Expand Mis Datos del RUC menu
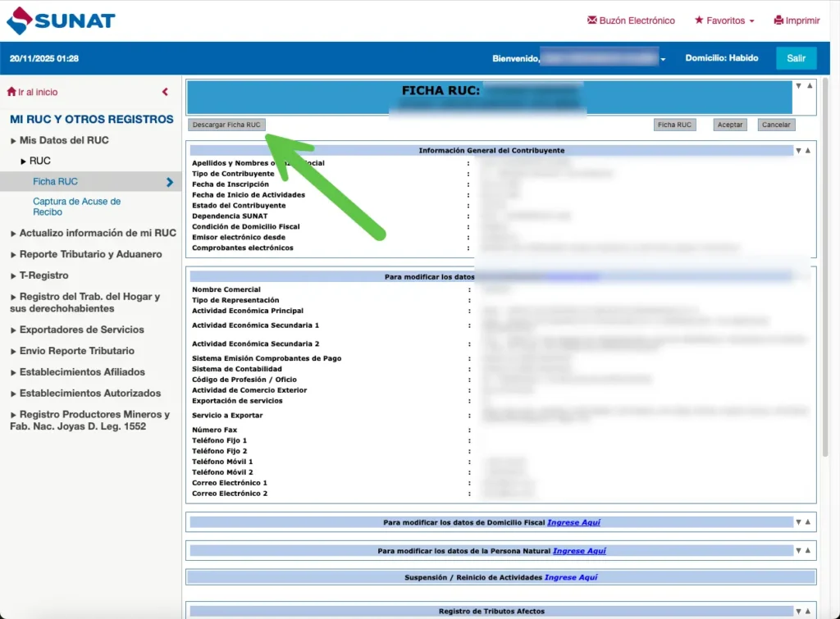The image size is (840, 619). pos(64,140)
